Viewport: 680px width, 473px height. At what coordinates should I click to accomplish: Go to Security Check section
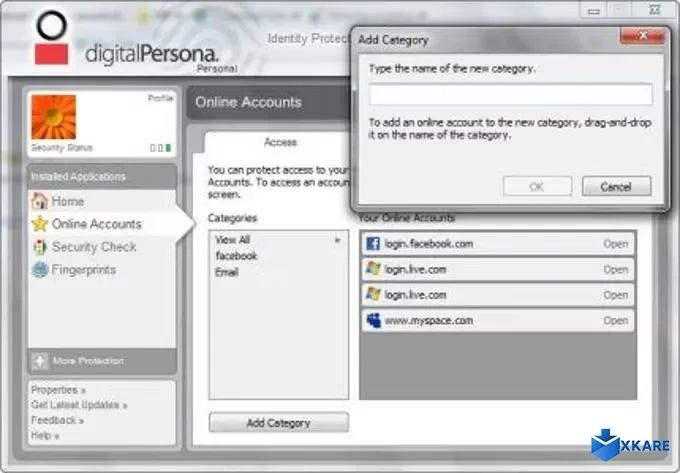coord(94,247)
